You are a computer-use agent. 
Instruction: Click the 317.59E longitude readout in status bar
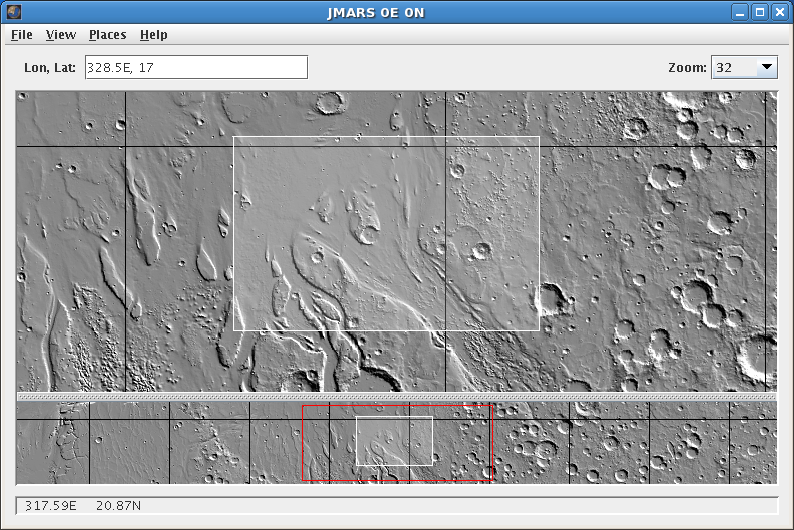pyautogui.click(x=51, y=506)
